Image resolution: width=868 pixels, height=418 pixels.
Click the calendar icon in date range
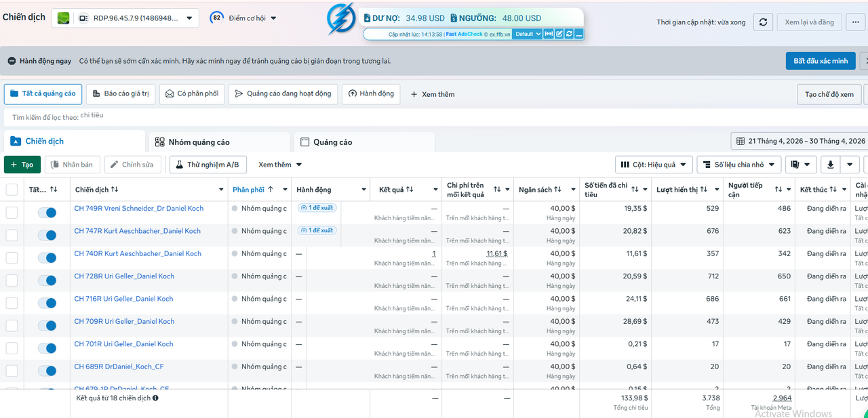[741, 141]
